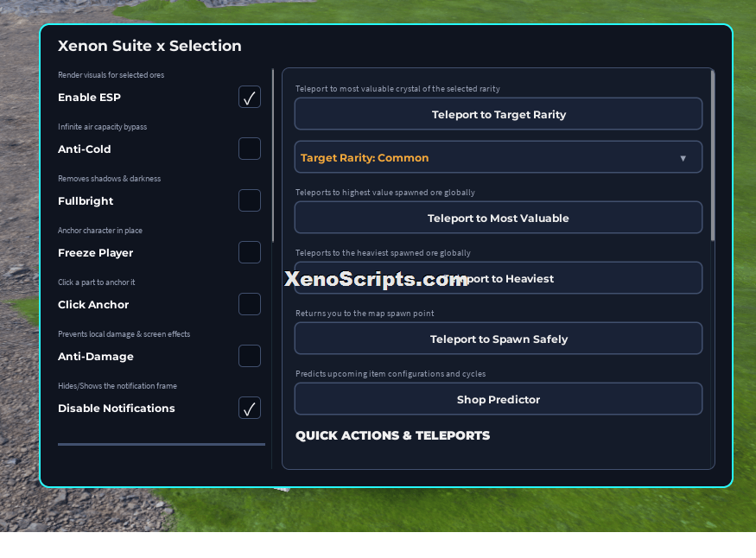The image size is (756, 558).
Task: Enable the Anti-Cold checkbox
Action: tap(250, 149)
